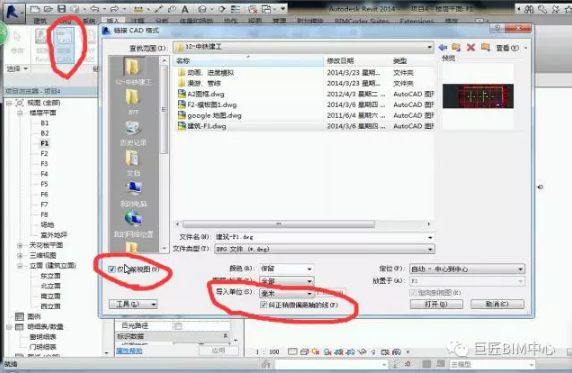Switch to the BIMCoder Suites ribbon tab
The height and width of the screenshot is (373, 572).
[362, 21]
